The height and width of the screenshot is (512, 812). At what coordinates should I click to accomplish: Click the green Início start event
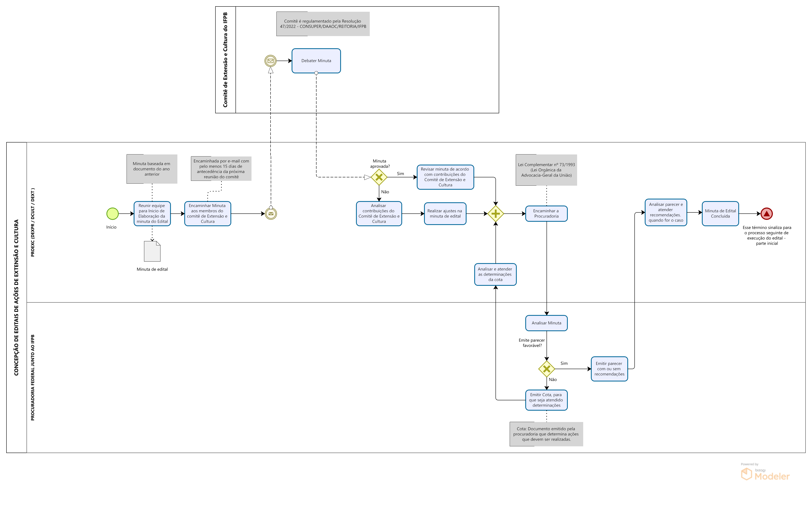(x=112, y=214)
